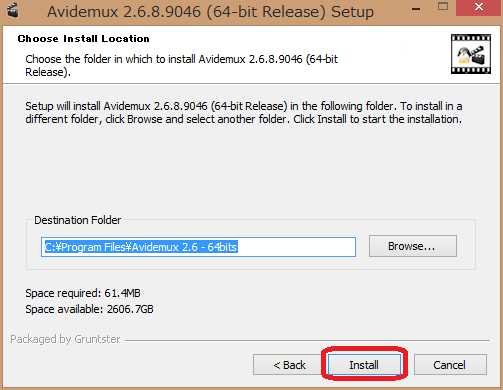The height and width of the screenshot is (390, 503).
Task: Go back with the < Back button
Action: [x=289, y=365]
